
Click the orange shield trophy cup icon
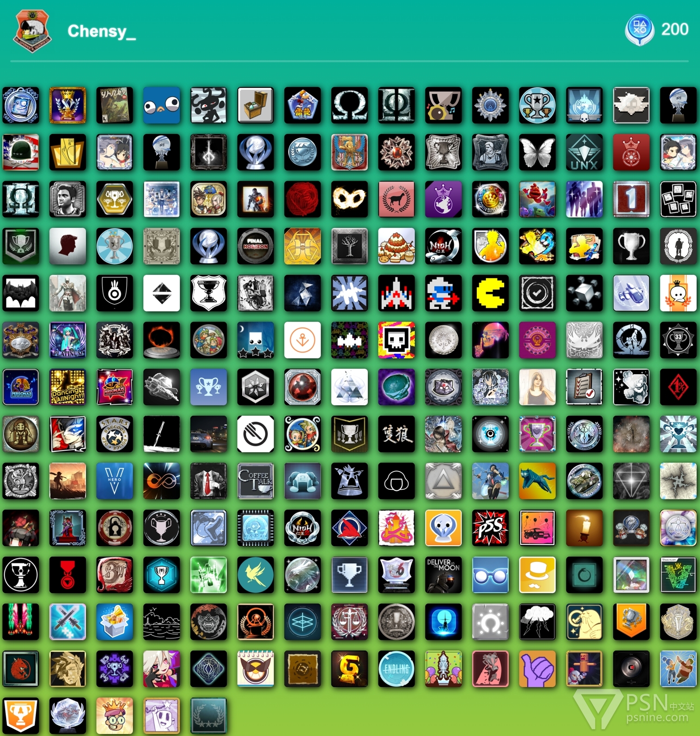pos(21,715)
